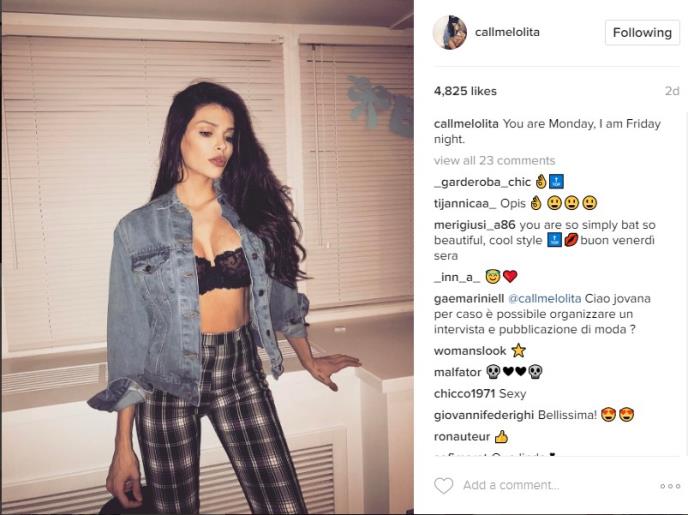Open _garderoba_chic commenter profile
The image size is (688, 515).
click(x=482, y=182)
